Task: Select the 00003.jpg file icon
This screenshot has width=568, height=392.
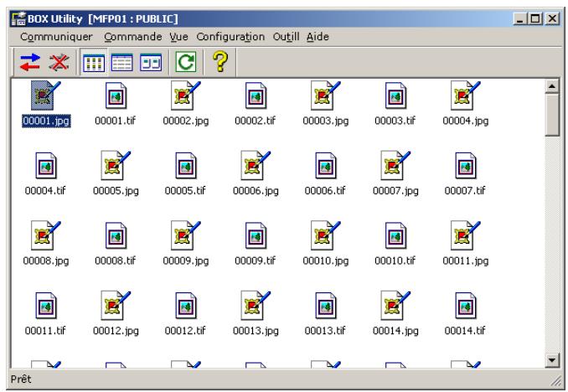Action: pos(325,95)
